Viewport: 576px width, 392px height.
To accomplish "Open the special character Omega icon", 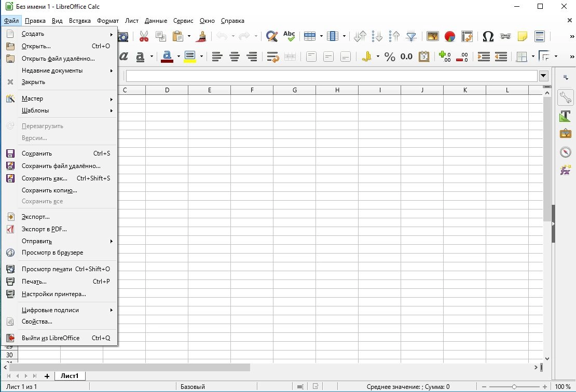I will pyautogui.click(x=488, y=36).
